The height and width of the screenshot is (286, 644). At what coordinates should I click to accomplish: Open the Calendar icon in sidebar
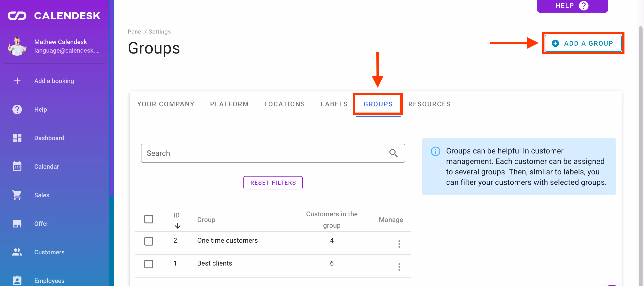(17, 166)
